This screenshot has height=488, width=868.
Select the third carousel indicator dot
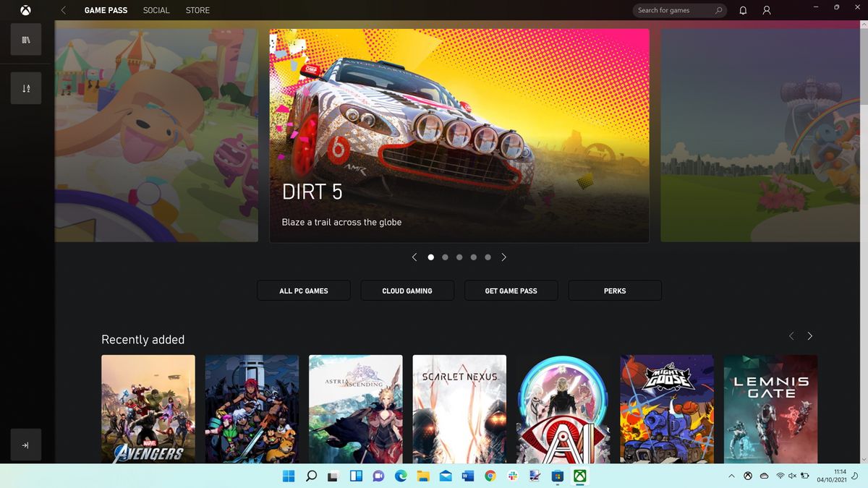tap(459, 257)
